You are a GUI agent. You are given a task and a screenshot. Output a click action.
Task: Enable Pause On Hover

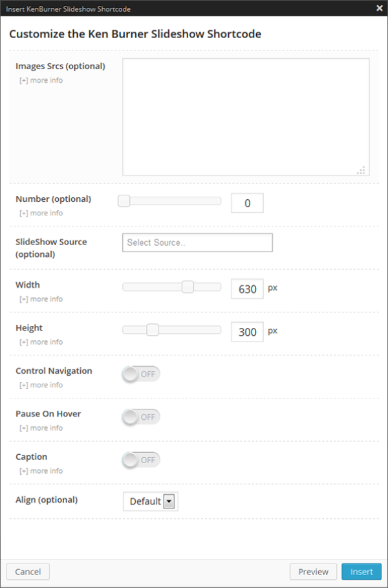pos(140,417)
